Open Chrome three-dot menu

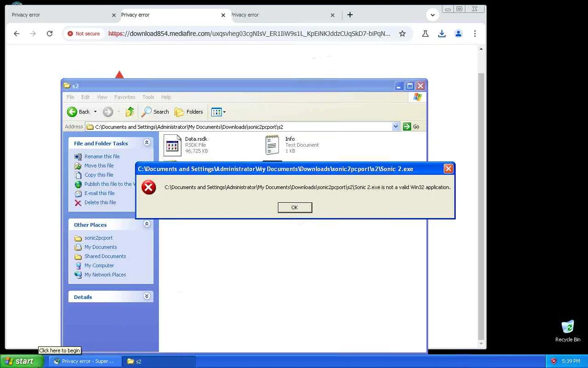(x=475, y=34)
